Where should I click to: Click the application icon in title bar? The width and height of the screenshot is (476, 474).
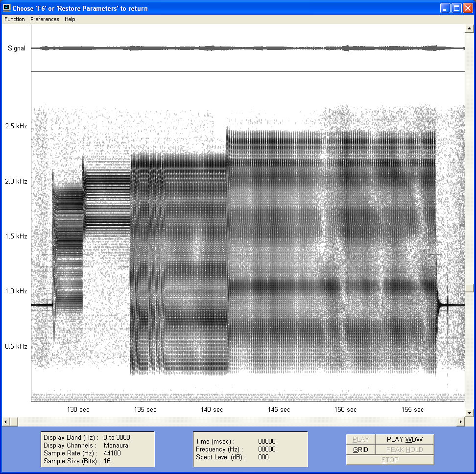[7, 8]
